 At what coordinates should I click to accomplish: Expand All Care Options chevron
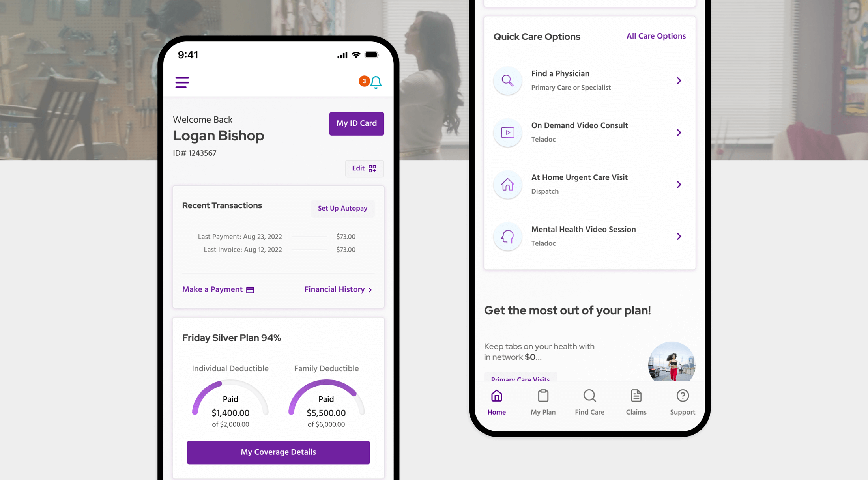656,36
